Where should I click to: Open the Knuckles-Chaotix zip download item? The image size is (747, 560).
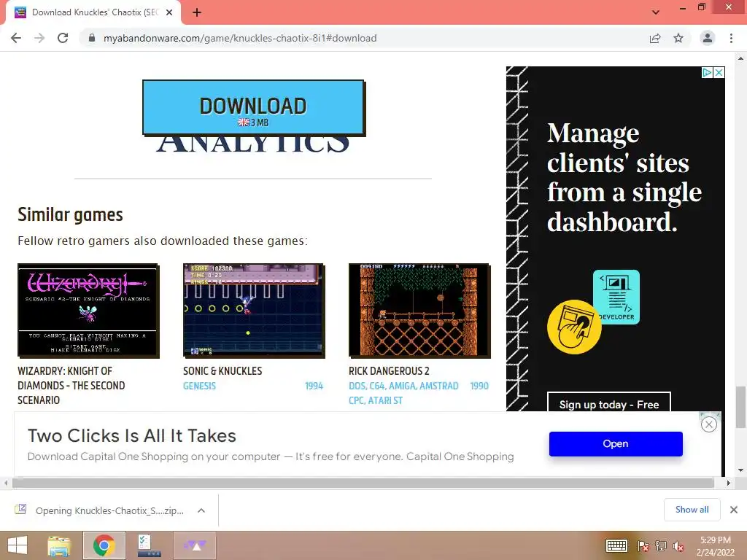(x=99, y=510)
